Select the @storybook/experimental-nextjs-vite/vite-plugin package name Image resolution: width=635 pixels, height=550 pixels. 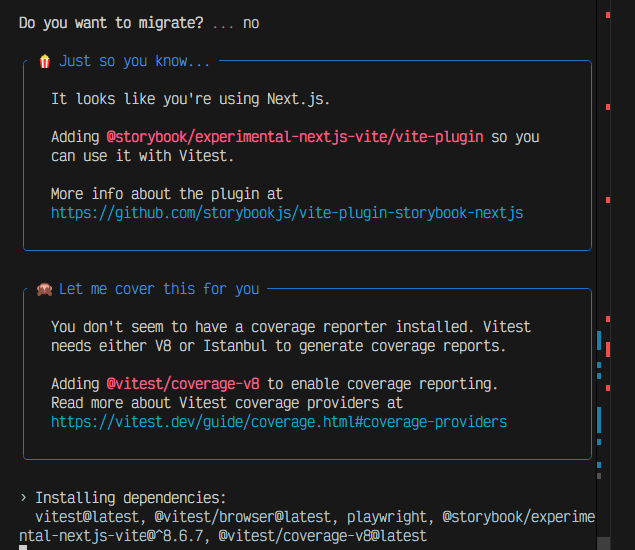[x=295, y=137]
